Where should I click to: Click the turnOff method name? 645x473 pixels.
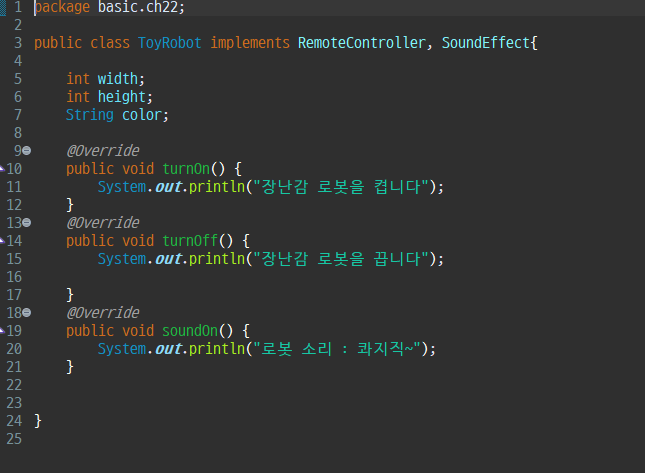click(x=190, y=241)
